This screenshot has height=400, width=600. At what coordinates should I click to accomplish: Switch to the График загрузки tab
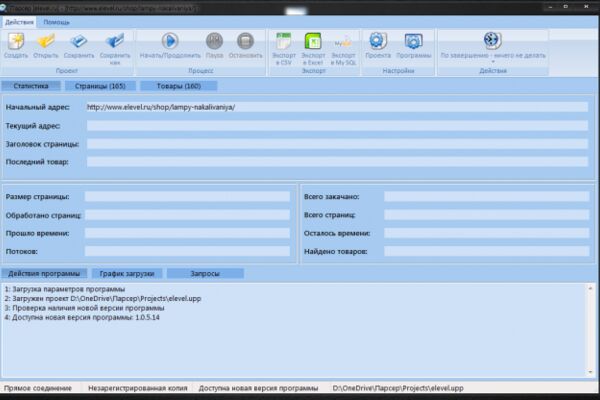127,273
